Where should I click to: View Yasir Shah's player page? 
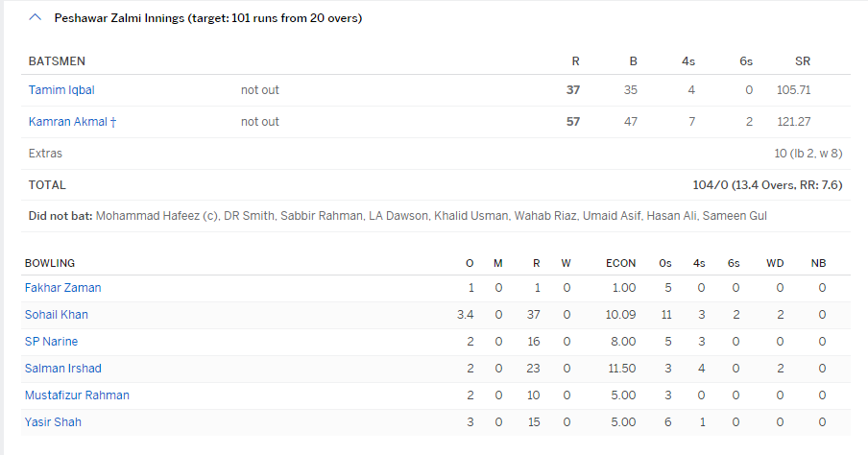pyautogui.click(x=52, y=422)
